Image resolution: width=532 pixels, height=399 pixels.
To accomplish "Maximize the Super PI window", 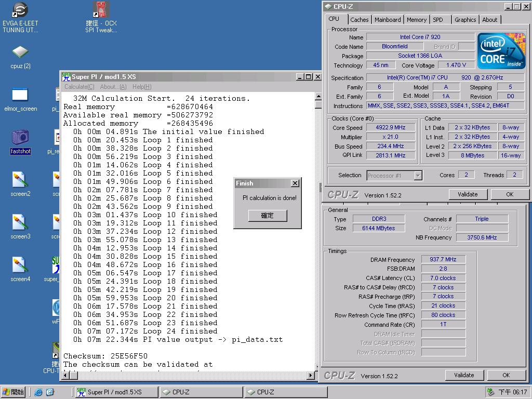I will click(309, 77).
